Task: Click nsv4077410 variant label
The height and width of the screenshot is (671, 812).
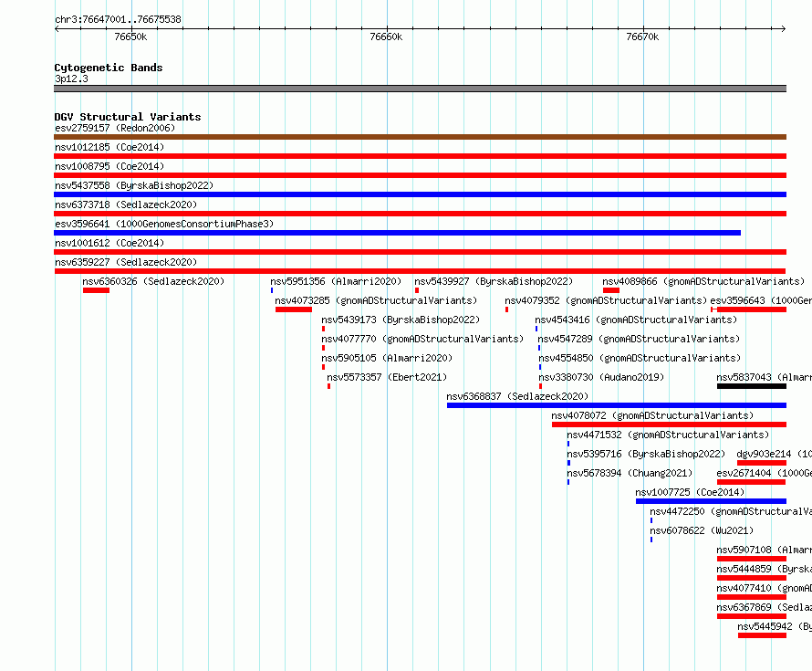Action: 764,588
